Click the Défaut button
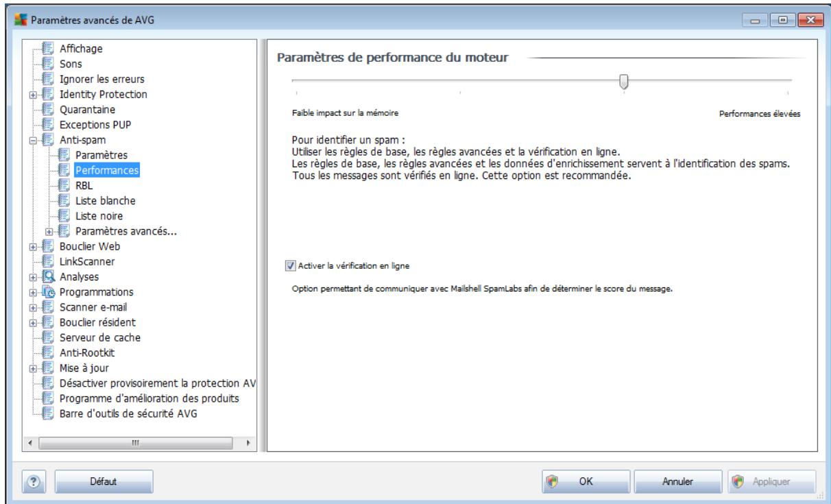This screenshot has width=831, height=504. pos(104,482)
